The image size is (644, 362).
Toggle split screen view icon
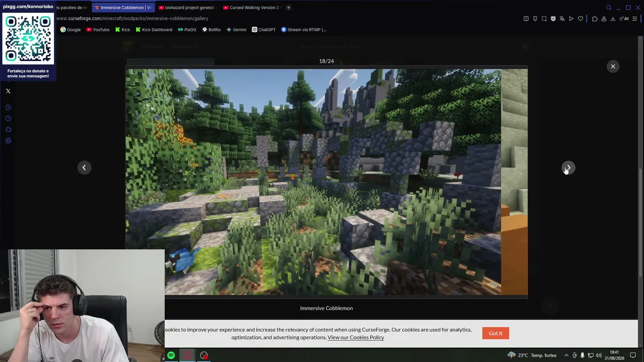coord(526,19)
